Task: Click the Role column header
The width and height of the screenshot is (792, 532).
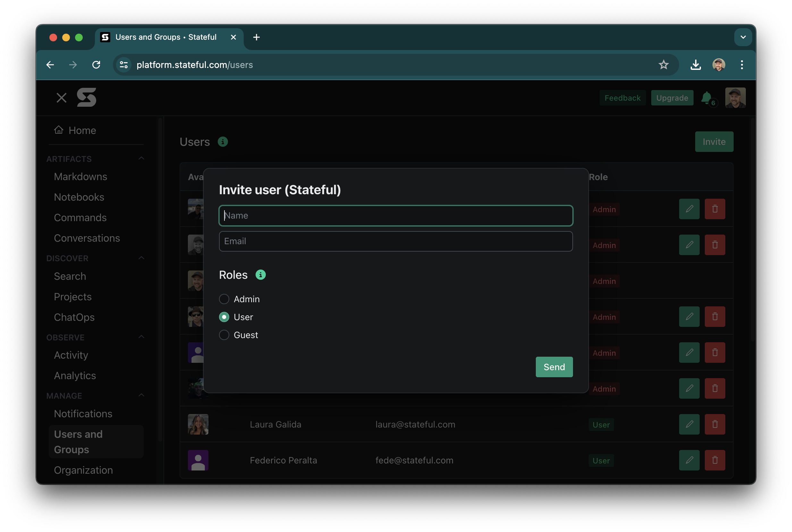Action: point(598,177)
